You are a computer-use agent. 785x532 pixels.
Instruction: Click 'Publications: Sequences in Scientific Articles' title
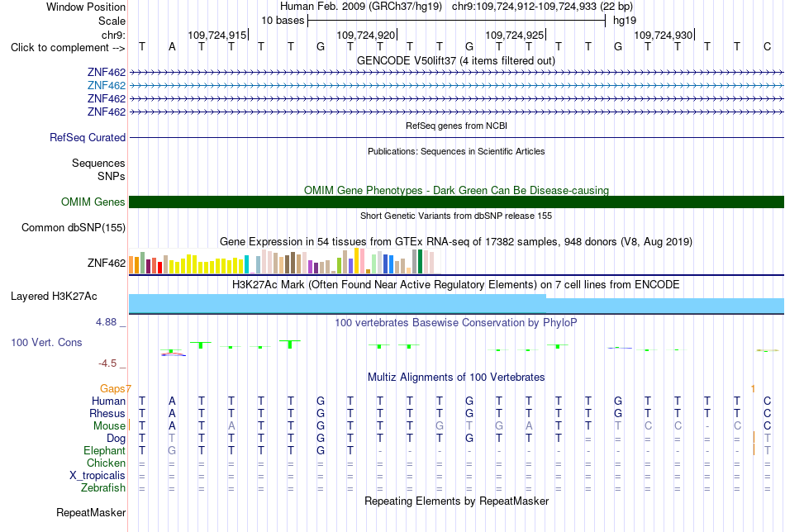coord(456,151)
